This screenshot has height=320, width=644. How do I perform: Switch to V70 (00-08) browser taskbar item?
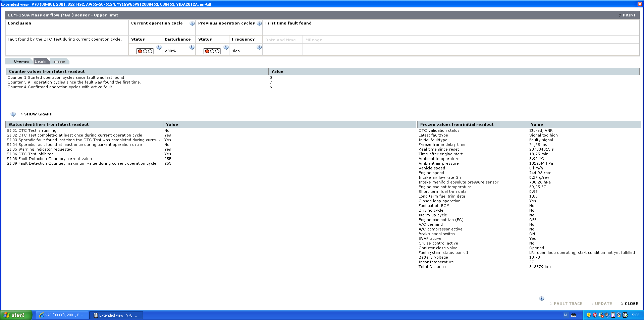62,315
